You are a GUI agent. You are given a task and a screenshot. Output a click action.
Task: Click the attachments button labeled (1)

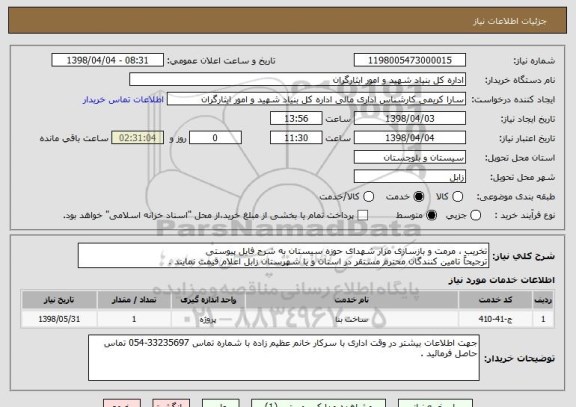point(318,403)
